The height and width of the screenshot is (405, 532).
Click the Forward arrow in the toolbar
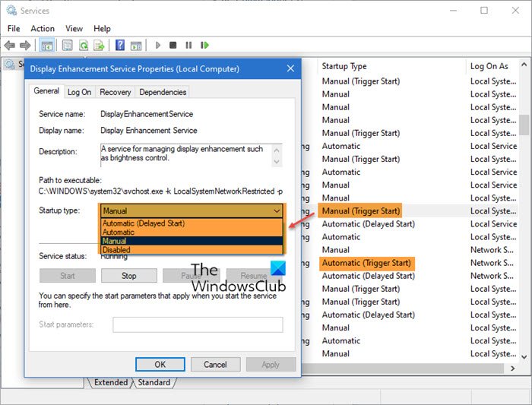point(26,46)
